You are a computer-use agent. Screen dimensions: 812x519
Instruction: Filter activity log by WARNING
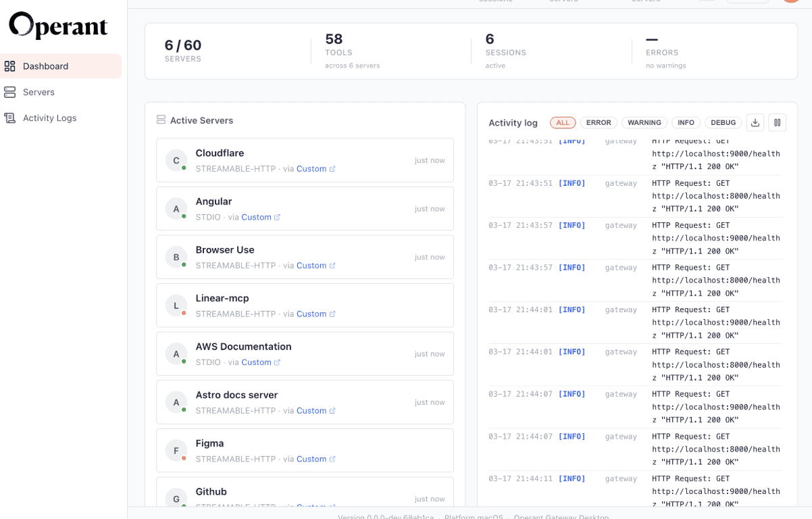(x=644, y=122)
